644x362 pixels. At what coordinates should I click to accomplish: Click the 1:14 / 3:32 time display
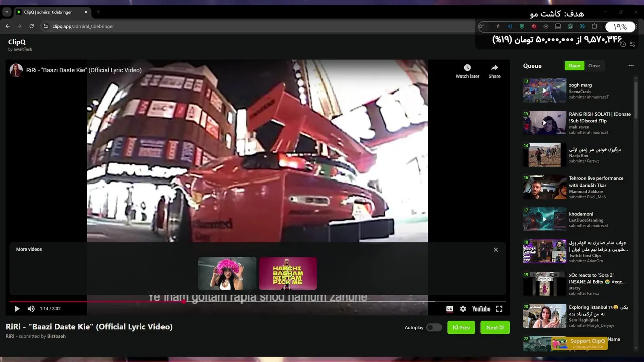(50, 309)
